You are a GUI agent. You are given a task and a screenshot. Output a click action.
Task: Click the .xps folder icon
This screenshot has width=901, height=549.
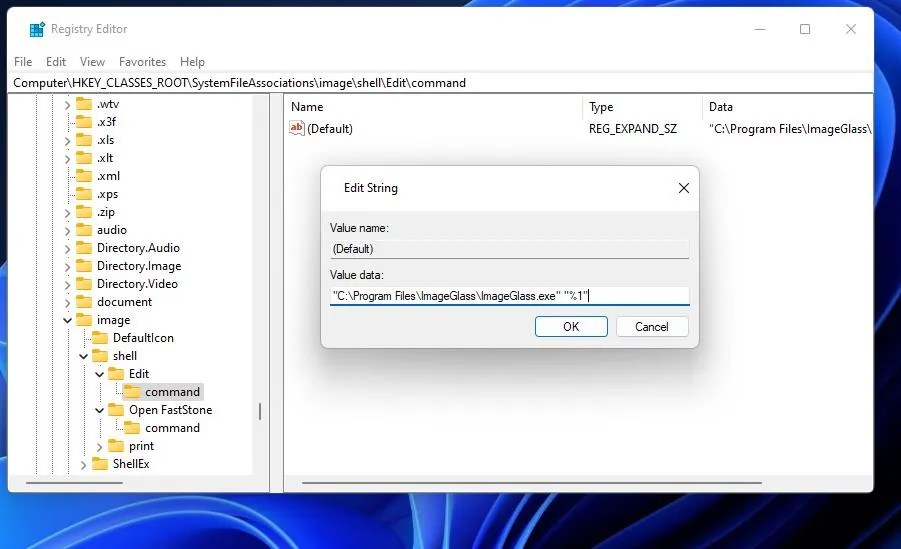click(x=84, y=194)
